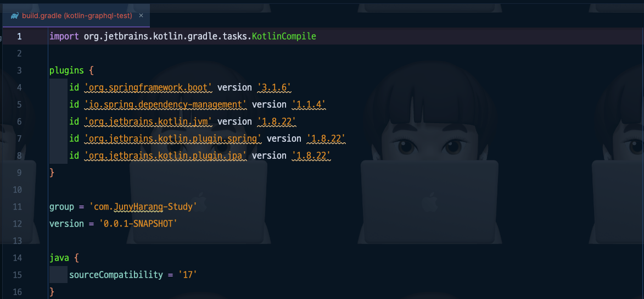Close the build.gradle editor tab
Image resolution: width=644 pixels, height=299 pixels.
tap(141, 15)
